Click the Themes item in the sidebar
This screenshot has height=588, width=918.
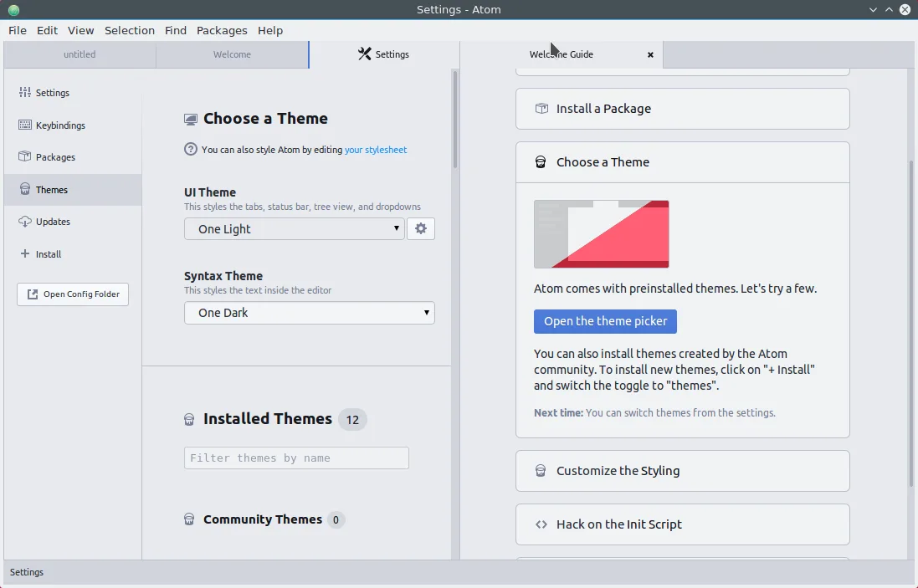[x=73, y=190]
